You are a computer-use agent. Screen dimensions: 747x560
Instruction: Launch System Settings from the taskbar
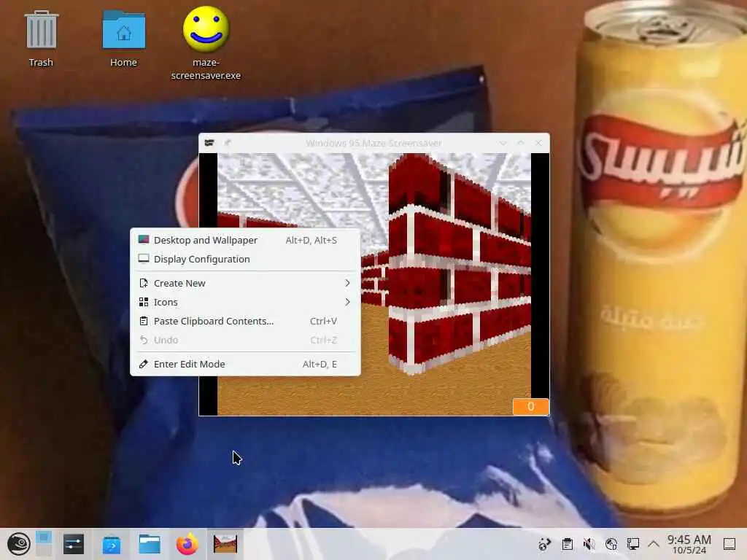[x=74, y=544]
